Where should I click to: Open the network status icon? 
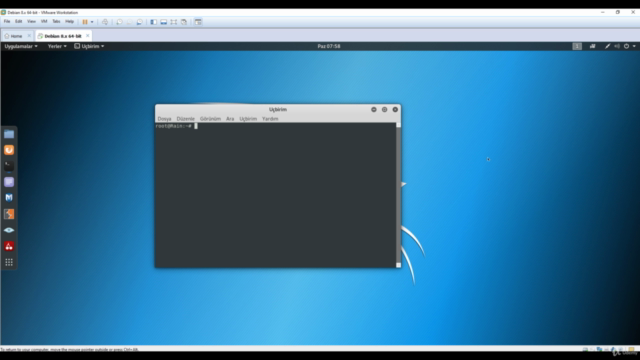click(593, 46)
